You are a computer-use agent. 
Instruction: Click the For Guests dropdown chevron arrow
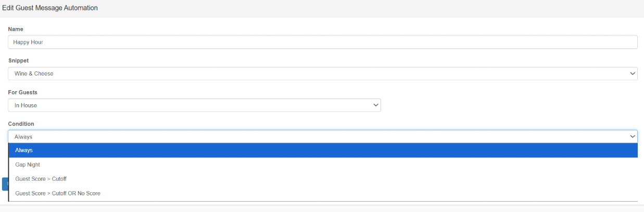376,105
